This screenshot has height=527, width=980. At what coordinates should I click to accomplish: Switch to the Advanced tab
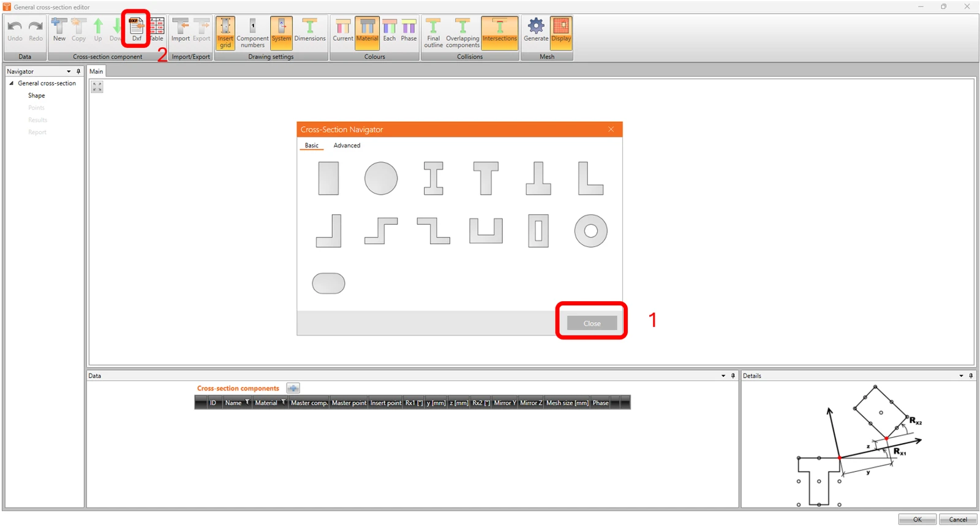pos(347,146)
